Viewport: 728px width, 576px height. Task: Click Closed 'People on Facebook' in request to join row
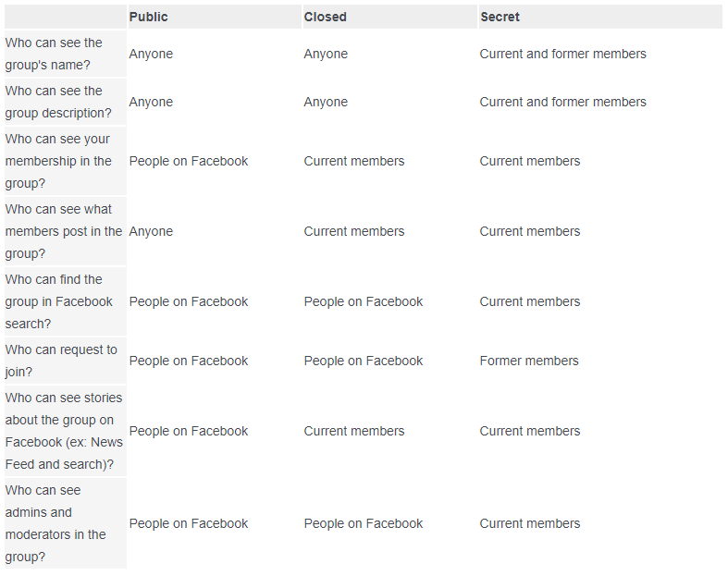click(363, 361)
